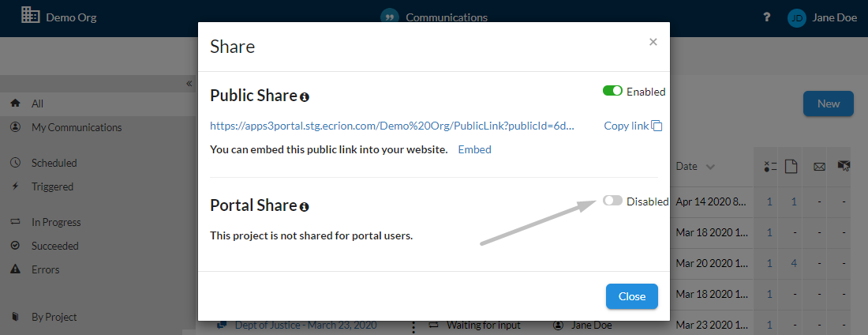Collapse the sidebar with double chevron
868x335 pixels.
click(189, 84)
